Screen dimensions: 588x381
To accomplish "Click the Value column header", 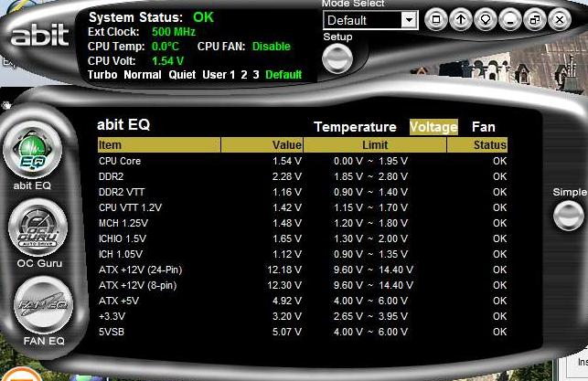I will tap(262, 145).
